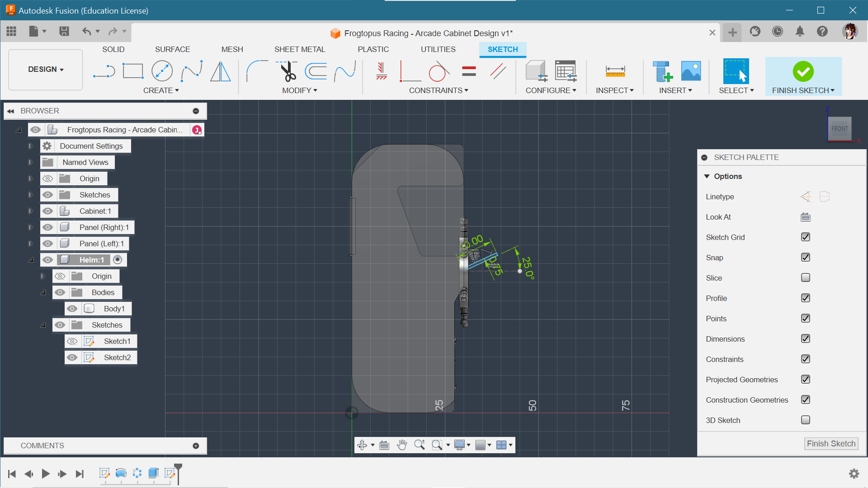868x488 pixels.
Task: Click the Window Select tool icon
Action: 736,71
